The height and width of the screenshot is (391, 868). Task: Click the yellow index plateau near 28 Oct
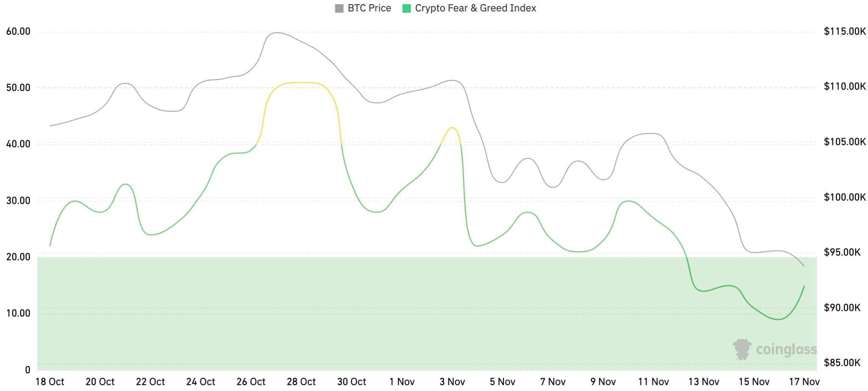(301, 83)
